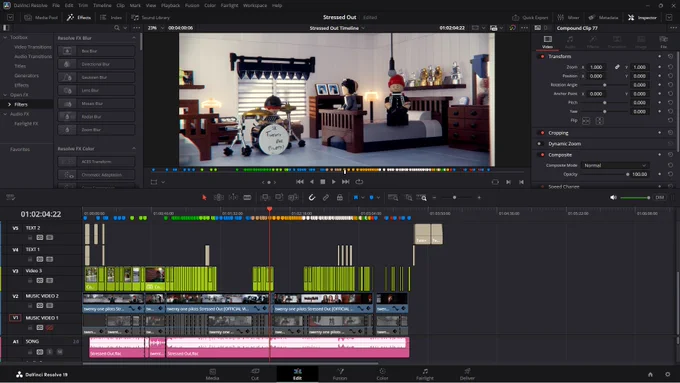
Task: Click the timeline volume speaker icon
Action: point(613,197)
